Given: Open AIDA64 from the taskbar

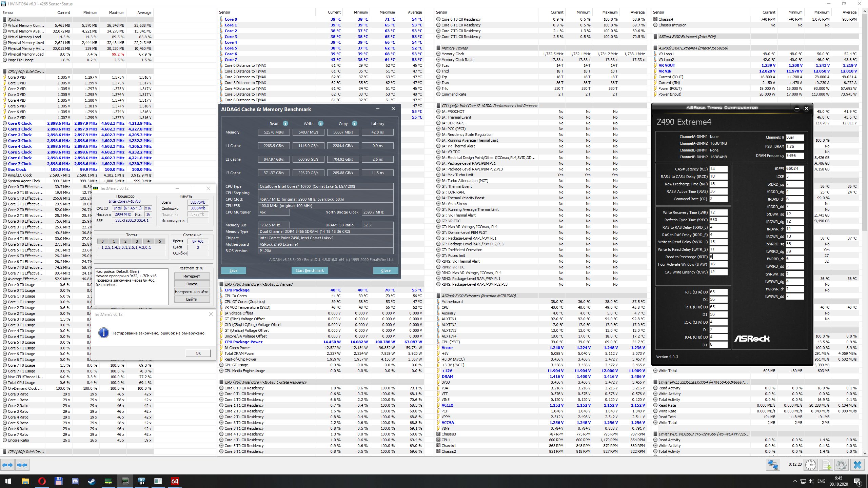Looking at the screenshot, I should tap(175, 481).
